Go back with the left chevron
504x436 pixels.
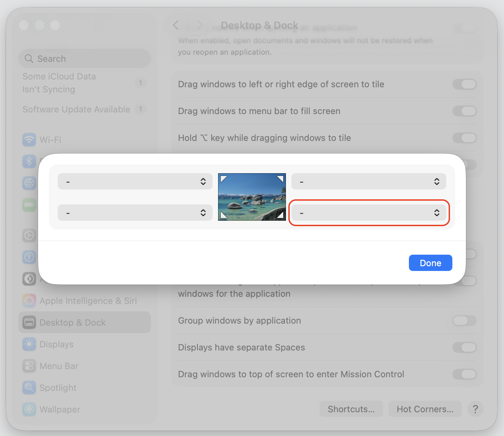click(x=176, y=25)
